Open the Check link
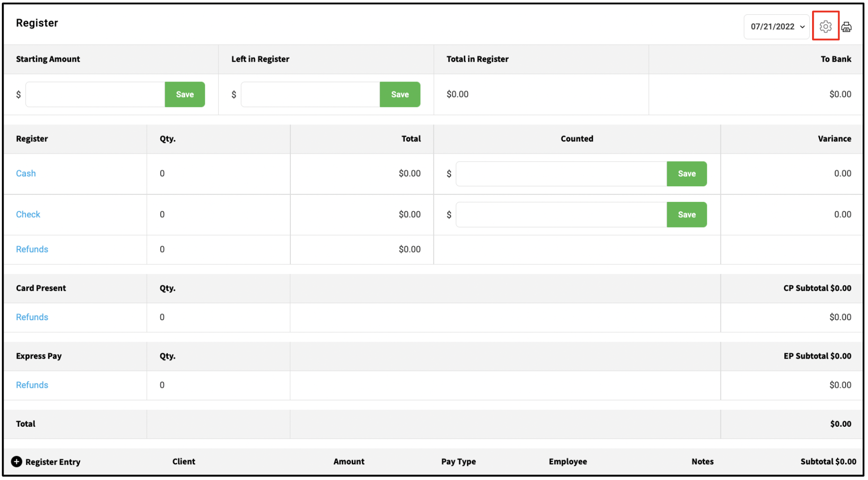 click(x=28, y=214)
